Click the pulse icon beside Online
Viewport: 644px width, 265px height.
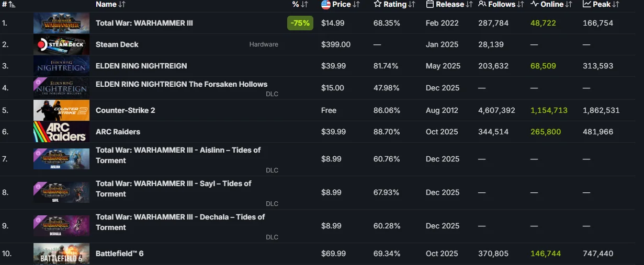535,4
